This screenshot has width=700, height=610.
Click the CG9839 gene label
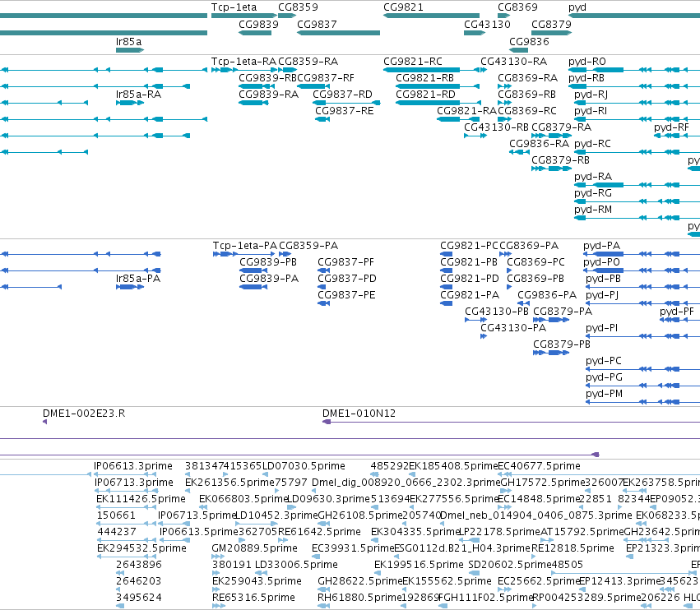point(258,24)
